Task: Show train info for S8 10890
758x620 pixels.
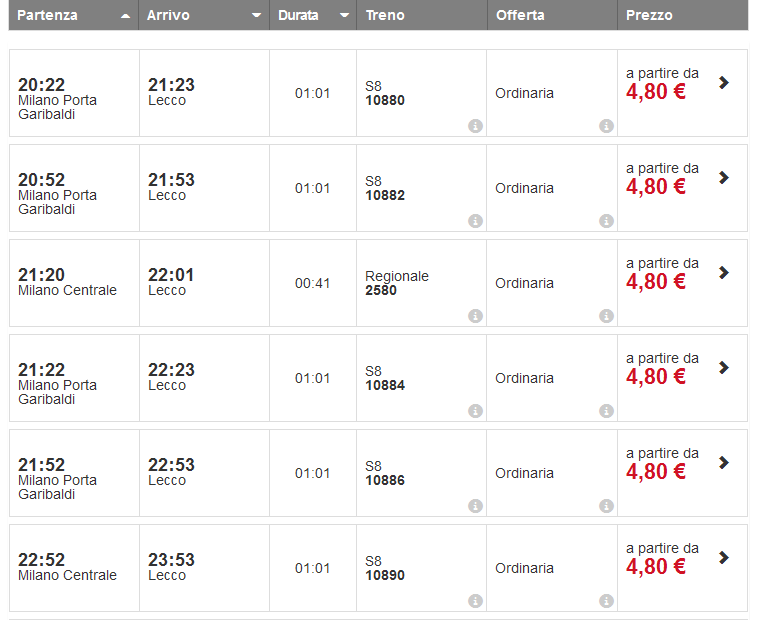Action: click(x=475, y=601)
